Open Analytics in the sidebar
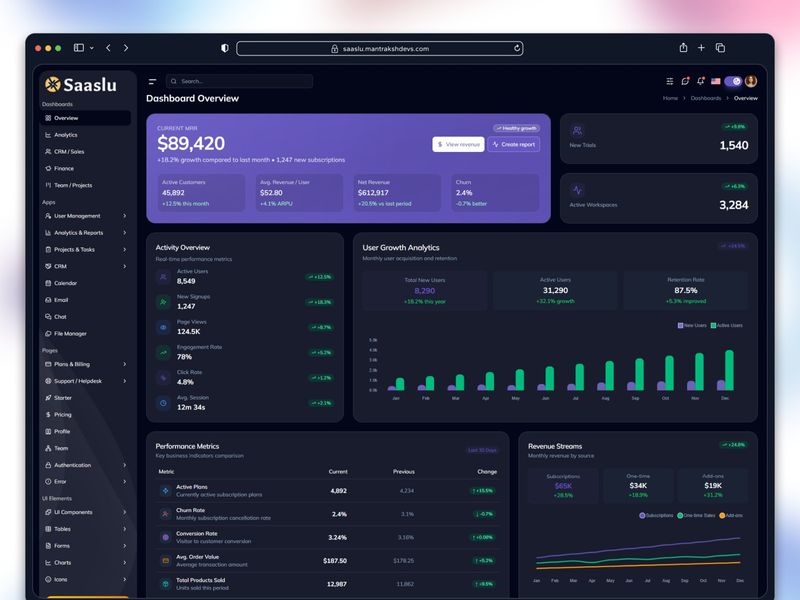The image size is (800, 600). pos(85,135)
